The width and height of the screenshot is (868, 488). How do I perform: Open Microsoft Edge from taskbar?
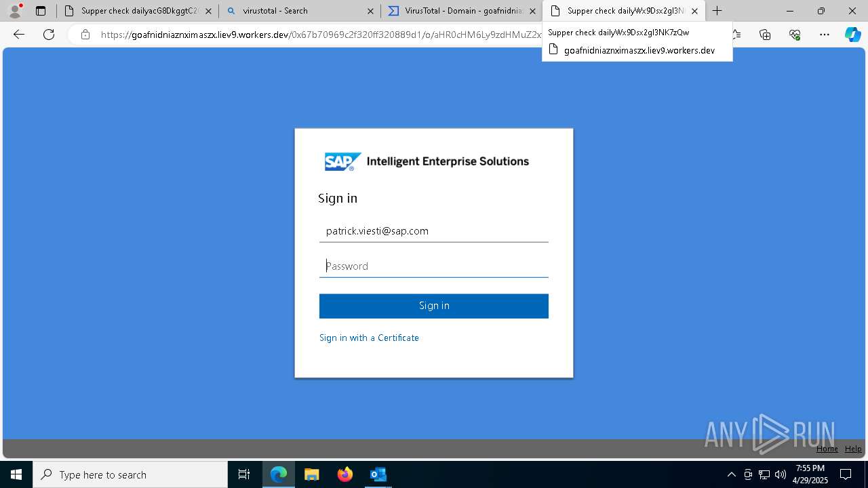(279, 474)
